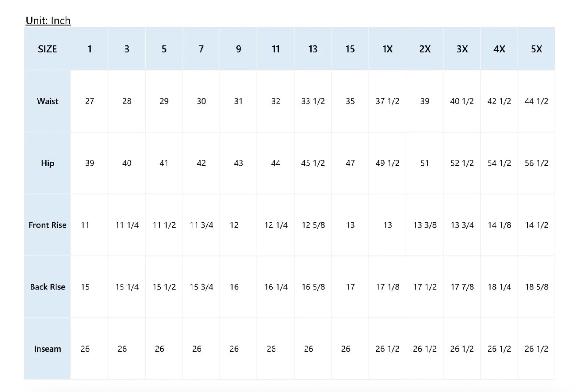Click the Unit: Inch underlined text

pos(48,20)
